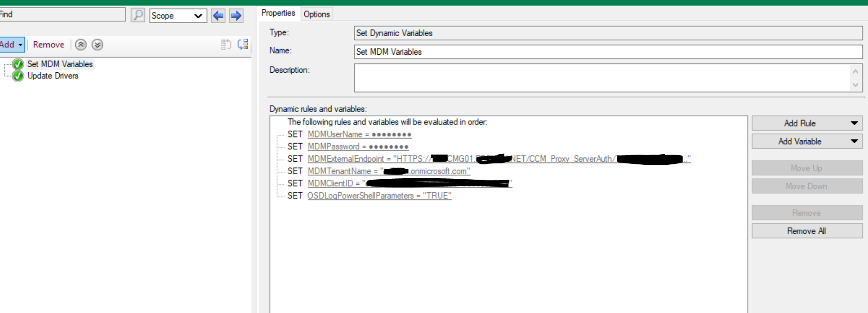Select Set MDM Variables step in tree

[60, 64]
